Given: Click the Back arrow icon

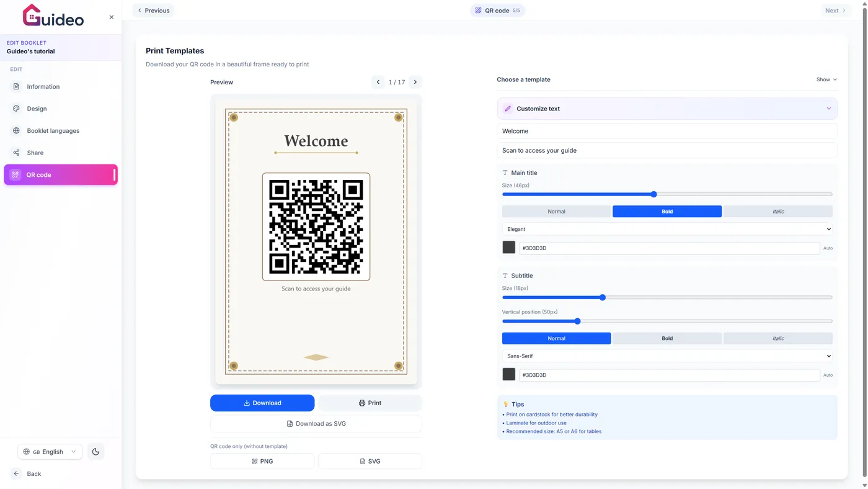Looking at the screenshot, I should pyautogui.click(x=16, y=473).
